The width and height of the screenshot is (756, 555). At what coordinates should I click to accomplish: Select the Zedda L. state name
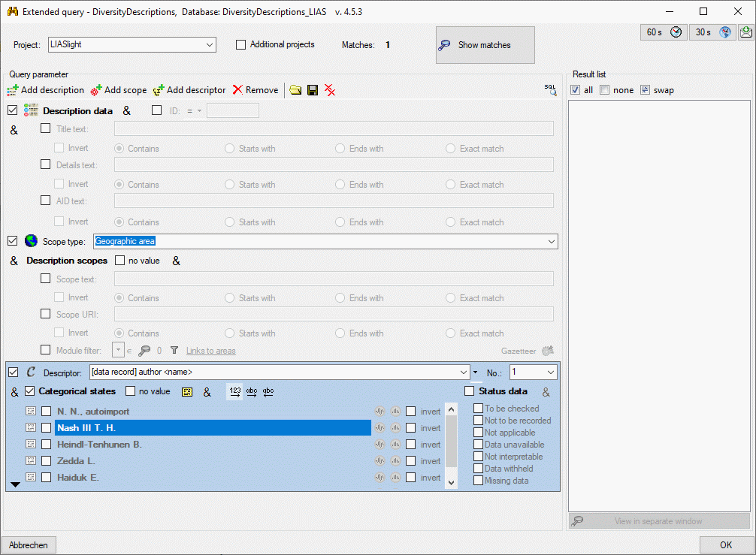click(x=76, y=461)
